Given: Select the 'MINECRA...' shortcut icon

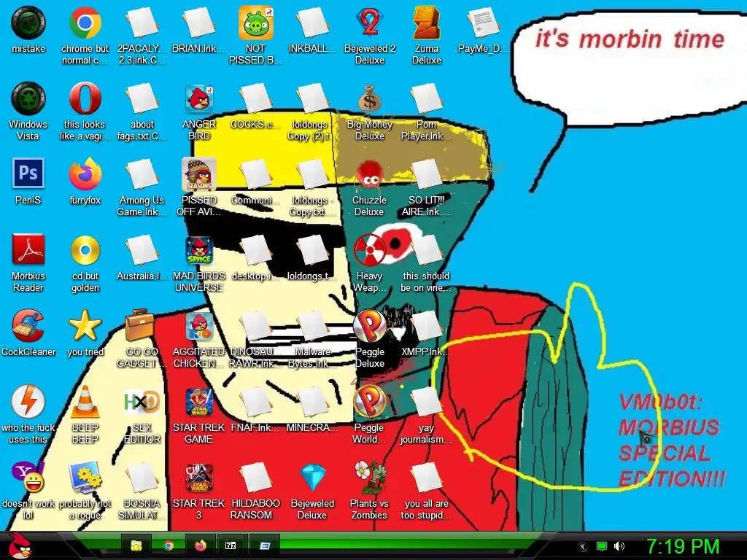Looking at the screenshot, I should point(313,402).
